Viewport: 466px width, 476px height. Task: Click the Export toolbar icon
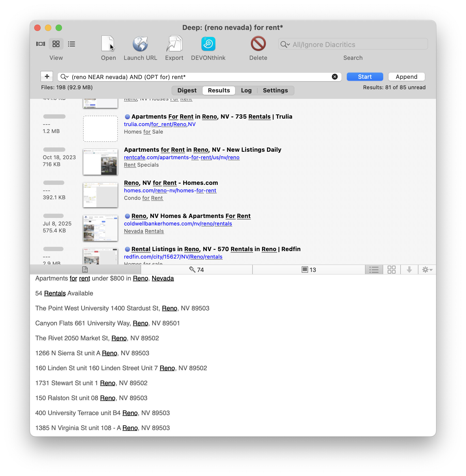point(174,44)
